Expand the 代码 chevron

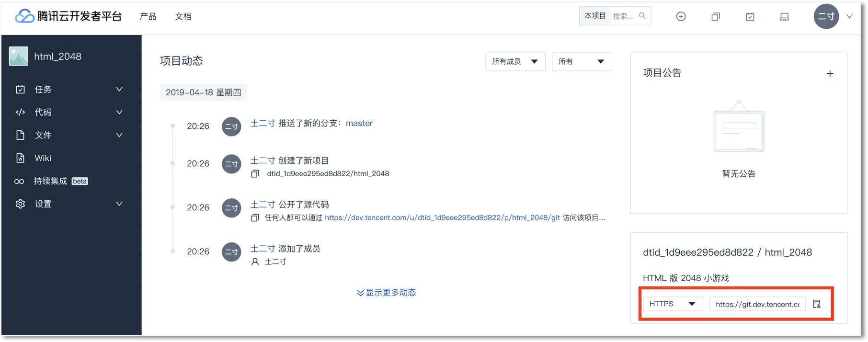119,112
